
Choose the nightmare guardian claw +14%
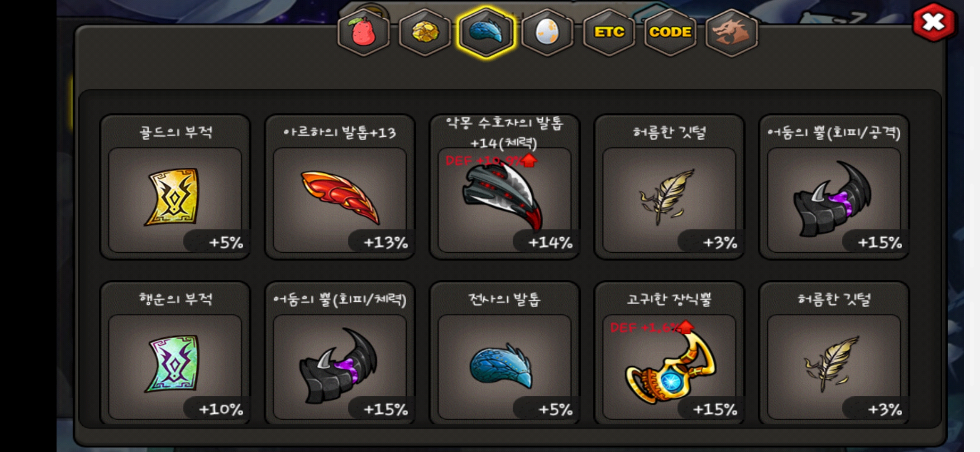coord(504,187)
